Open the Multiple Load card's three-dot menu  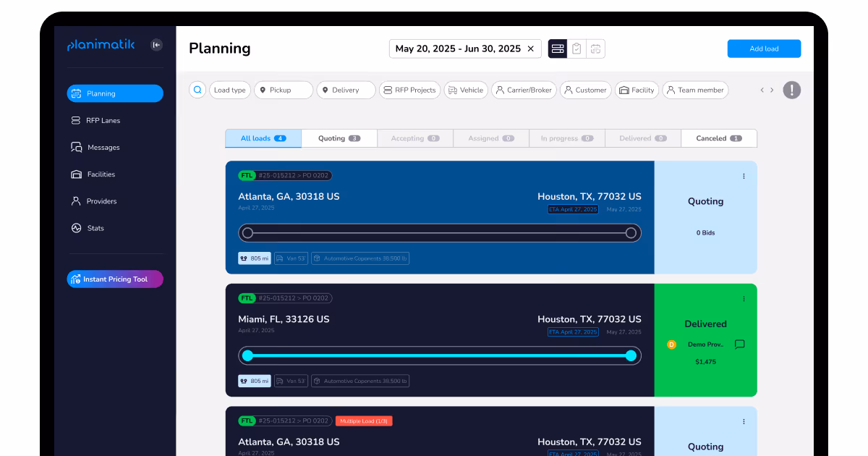(744, 421)
